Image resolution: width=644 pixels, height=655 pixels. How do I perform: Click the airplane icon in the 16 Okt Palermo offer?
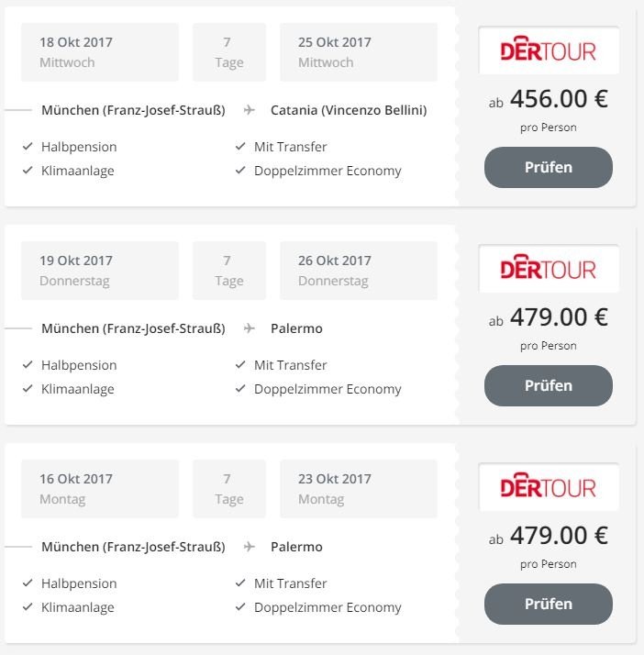click(x=249, y=547)
